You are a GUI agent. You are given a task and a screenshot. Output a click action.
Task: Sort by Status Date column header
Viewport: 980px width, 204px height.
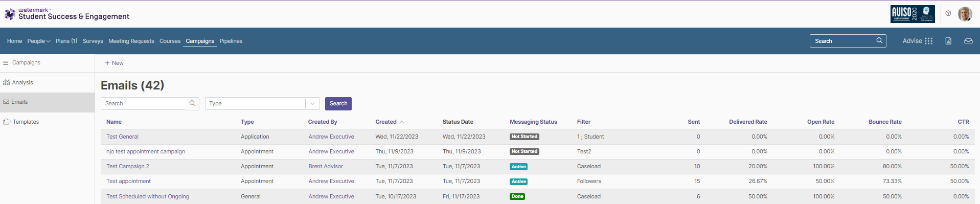tap(458, 122)
